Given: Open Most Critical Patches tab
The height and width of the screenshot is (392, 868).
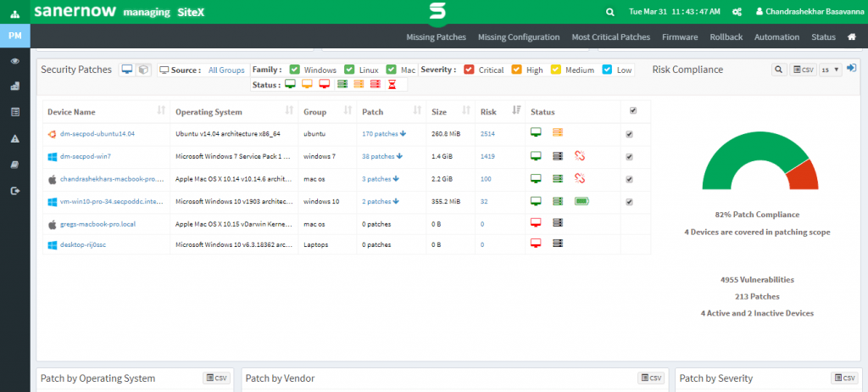Looking at the screenshot, I should tap(610, 37).
